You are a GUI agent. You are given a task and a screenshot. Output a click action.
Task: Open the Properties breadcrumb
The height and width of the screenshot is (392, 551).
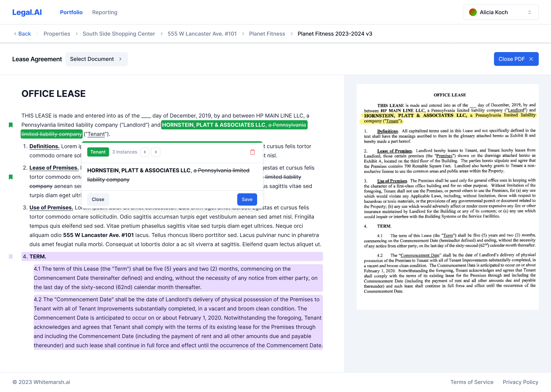57,34
